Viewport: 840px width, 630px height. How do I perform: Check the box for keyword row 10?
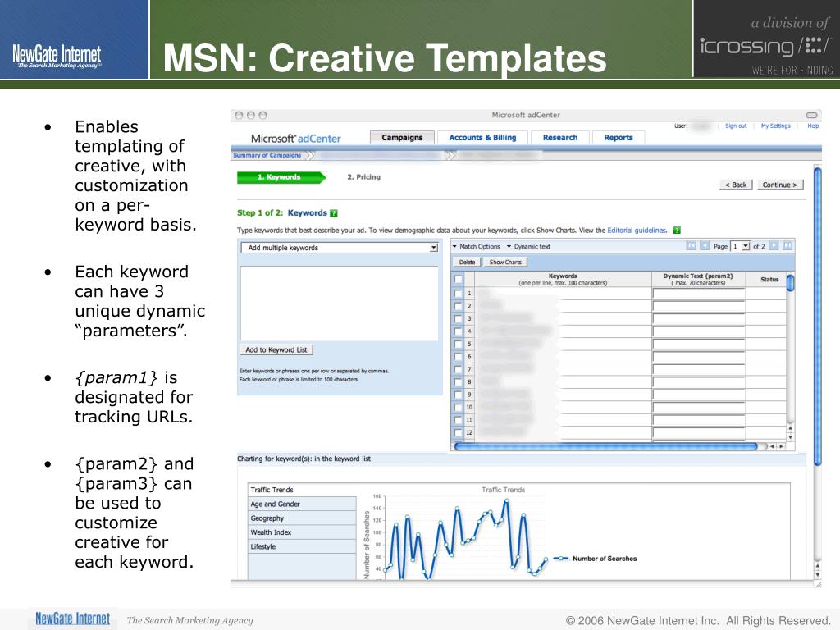(x=458, y=408)
